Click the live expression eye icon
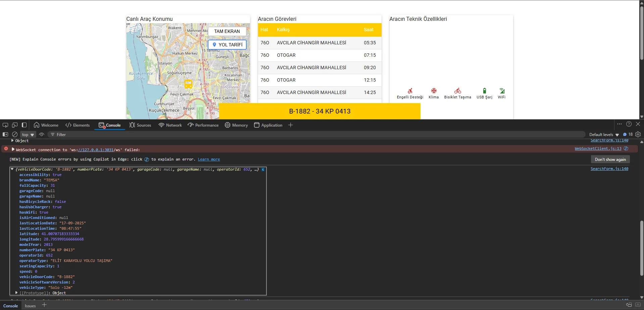The width and height of the screenshot is (644, 310). [x=42, y=134]
